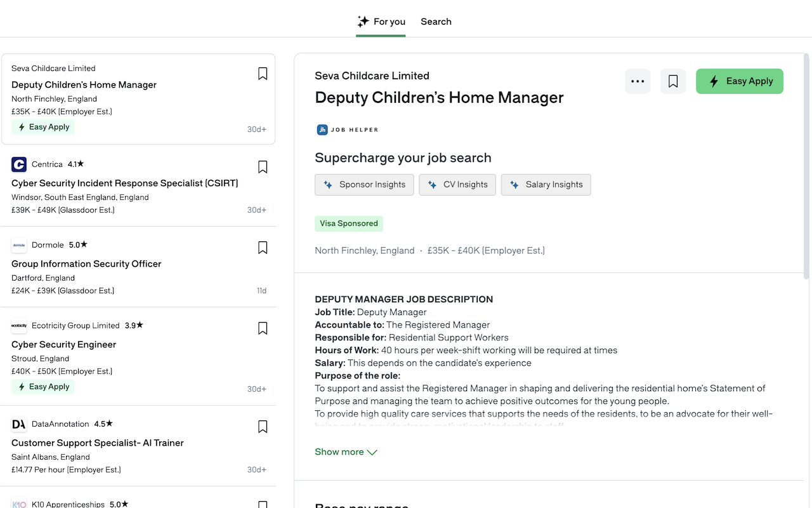Click the job detail panel scrollbar
Screen dimensions: 812x508
(807, 166)
